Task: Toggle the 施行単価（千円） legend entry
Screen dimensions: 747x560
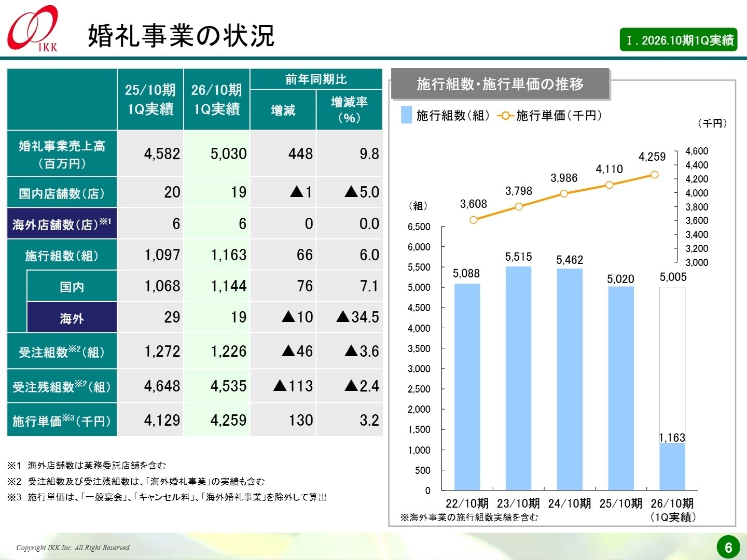Action: (x=559, y=116)
